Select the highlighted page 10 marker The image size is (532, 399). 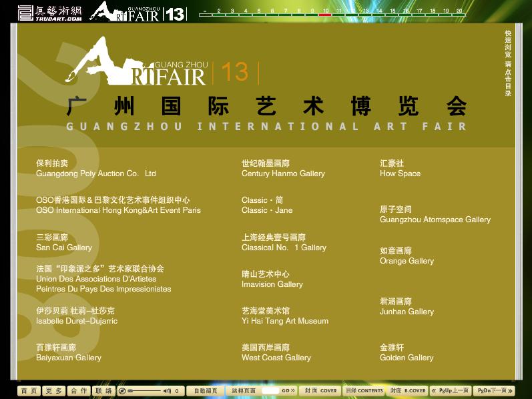[325, 13]
